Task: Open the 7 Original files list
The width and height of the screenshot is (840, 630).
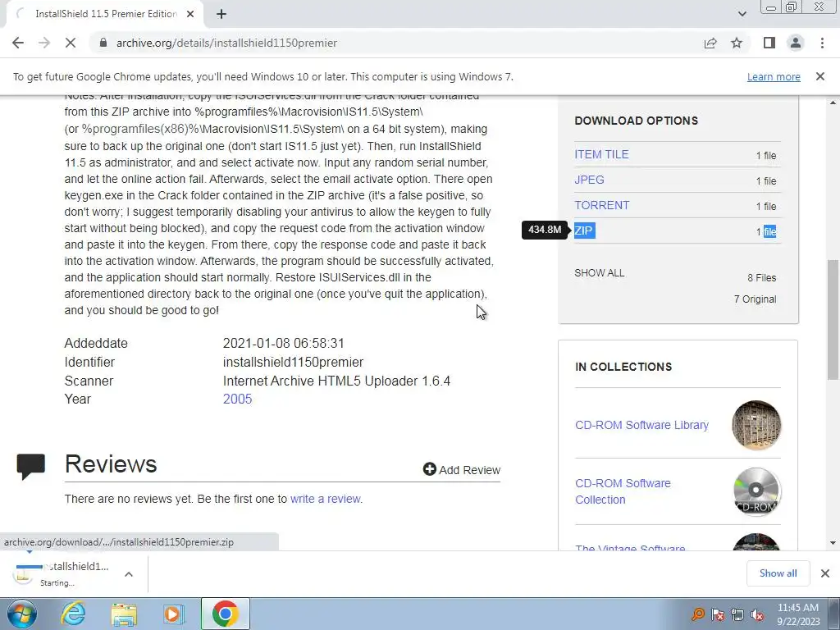Action: pos(755,299)
